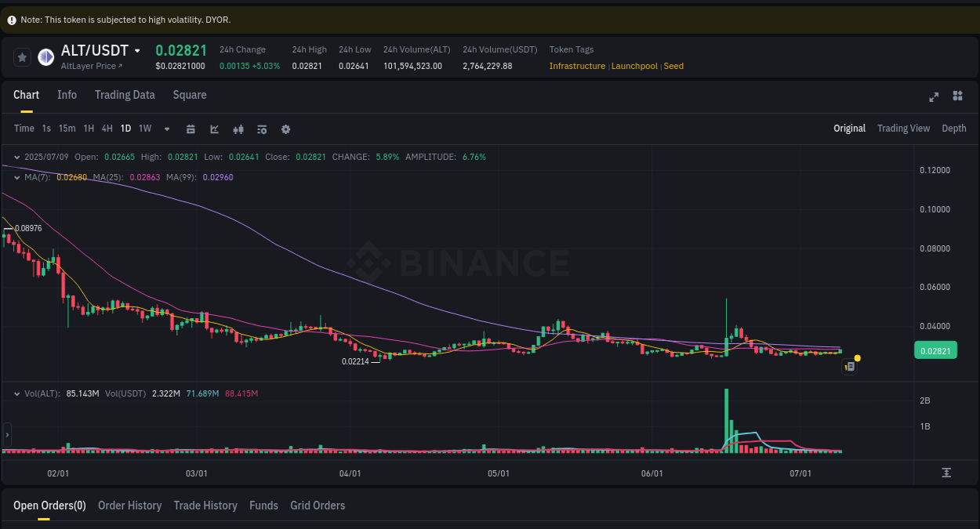The height and width of the screenshot is (529, 980).
Task: Click the volume histogram scale icon bottom right
Action: (946, 472)
